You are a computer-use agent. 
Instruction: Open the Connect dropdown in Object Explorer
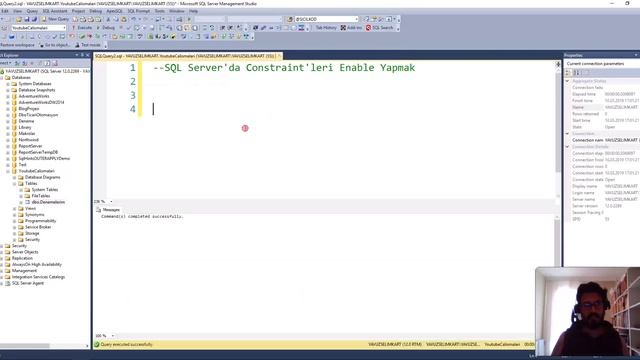[5, 63]
